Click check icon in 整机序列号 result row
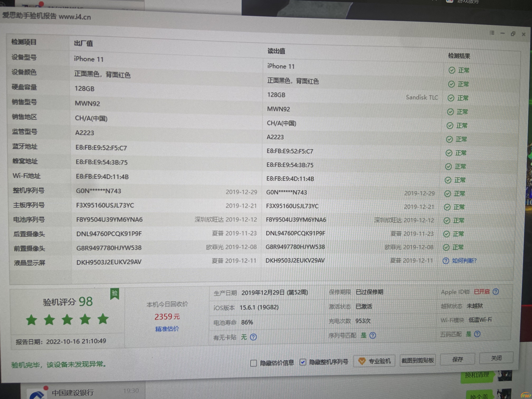 (447, 194)
